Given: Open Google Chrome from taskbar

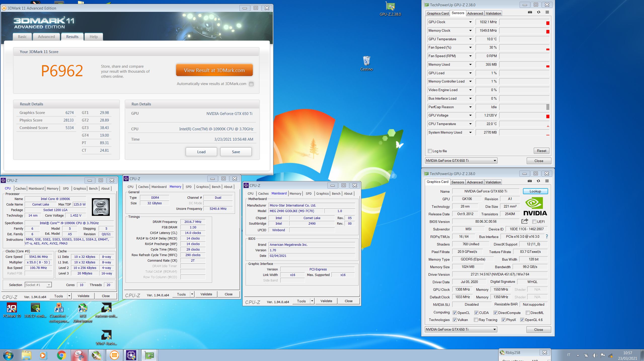Looking at the screenshot, I should tap(61, 355).
